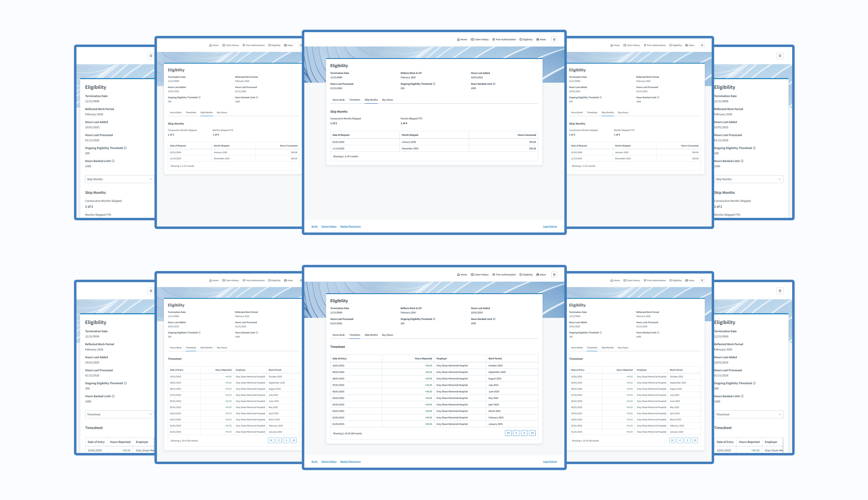Select Buy Hours tab in top center screen
Image resolution: width=868 pixels, height=500 pixels.
(x=388, y=100)
